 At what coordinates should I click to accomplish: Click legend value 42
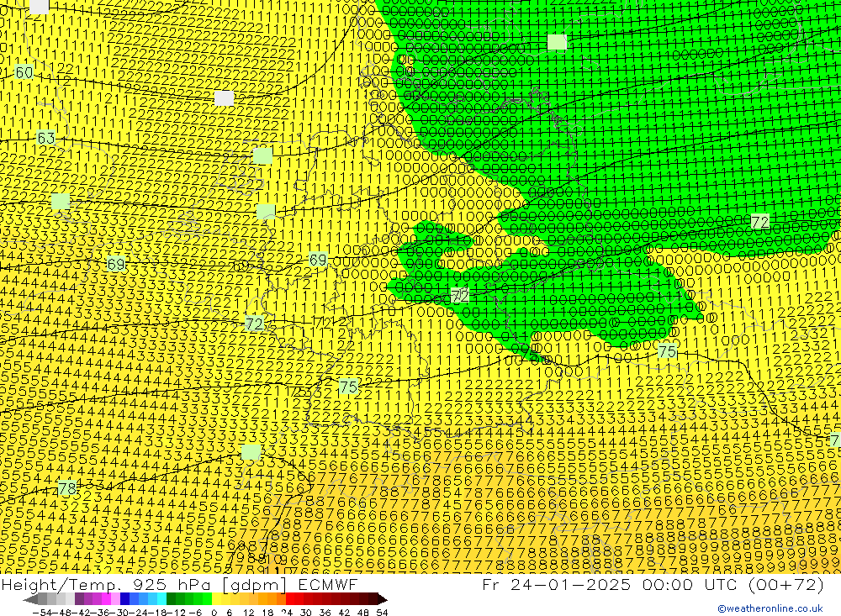click(344, 612)
